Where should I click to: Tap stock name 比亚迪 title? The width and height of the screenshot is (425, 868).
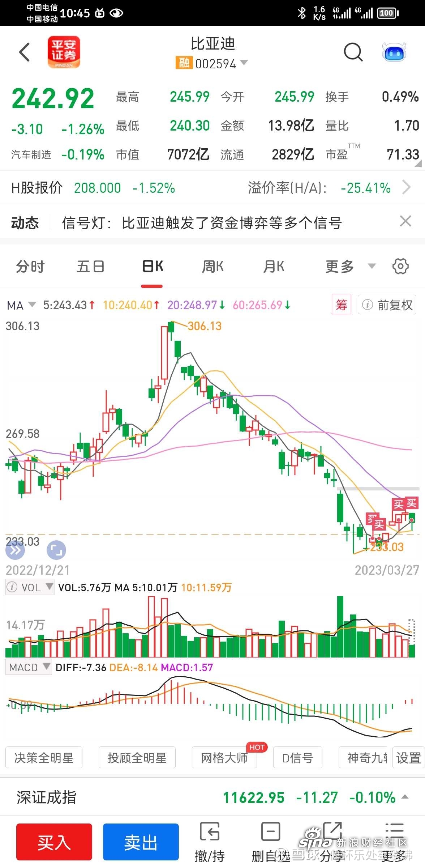coord(213,44)
